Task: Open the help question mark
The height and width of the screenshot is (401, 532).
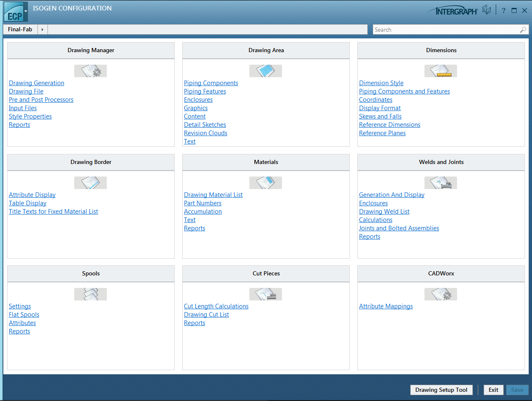Action: (x=503, y=10)
